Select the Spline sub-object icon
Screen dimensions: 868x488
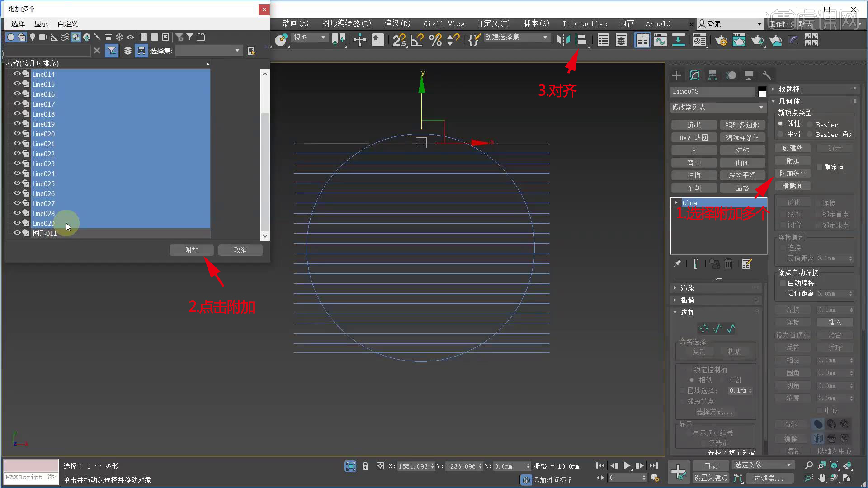pos(731,328)
